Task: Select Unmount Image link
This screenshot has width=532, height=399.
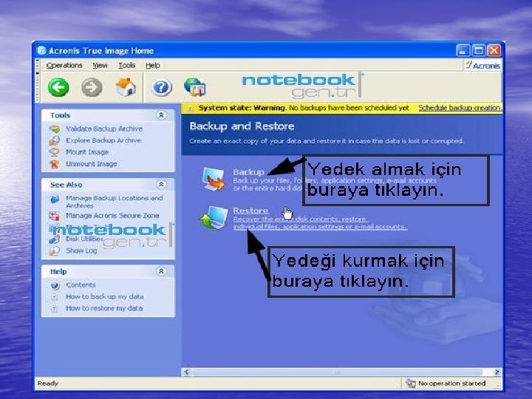Action: [92, 164]
